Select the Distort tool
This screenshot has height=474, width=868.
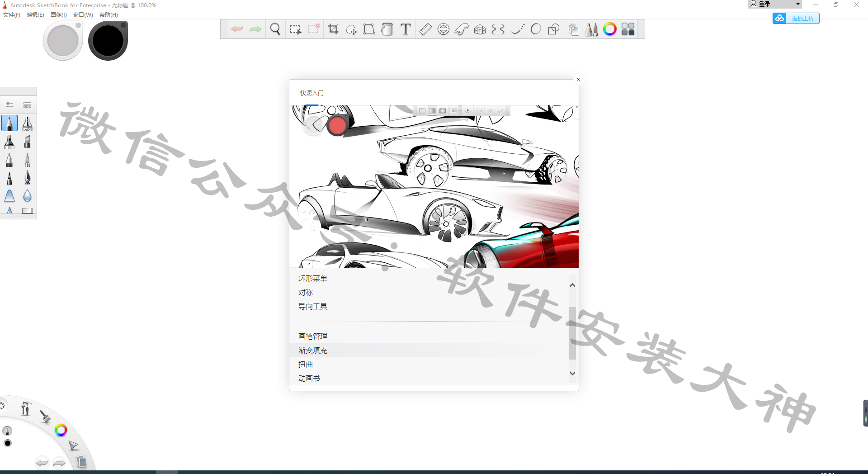369,29
